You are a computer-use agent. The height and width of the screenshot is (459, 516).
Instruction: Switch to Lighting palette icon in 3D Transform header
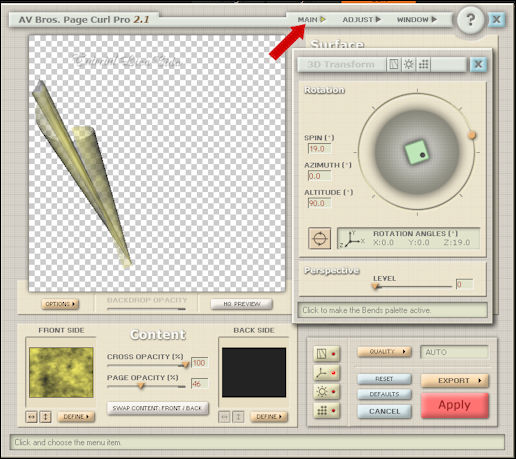[x=409, y=64]
